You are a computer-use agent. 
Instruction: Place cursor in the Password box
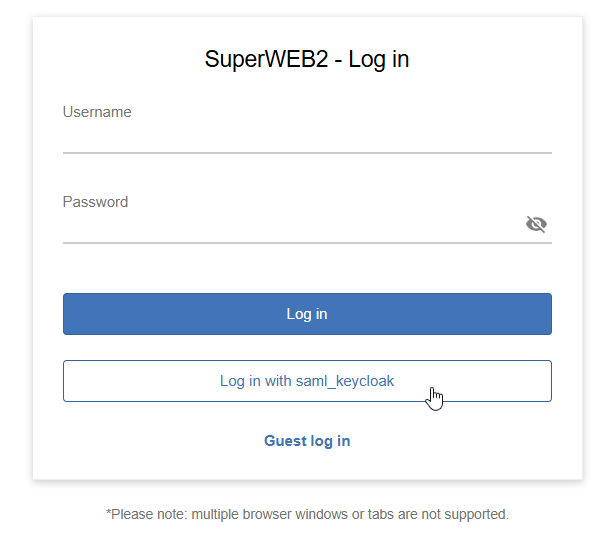tap(290, 227)
